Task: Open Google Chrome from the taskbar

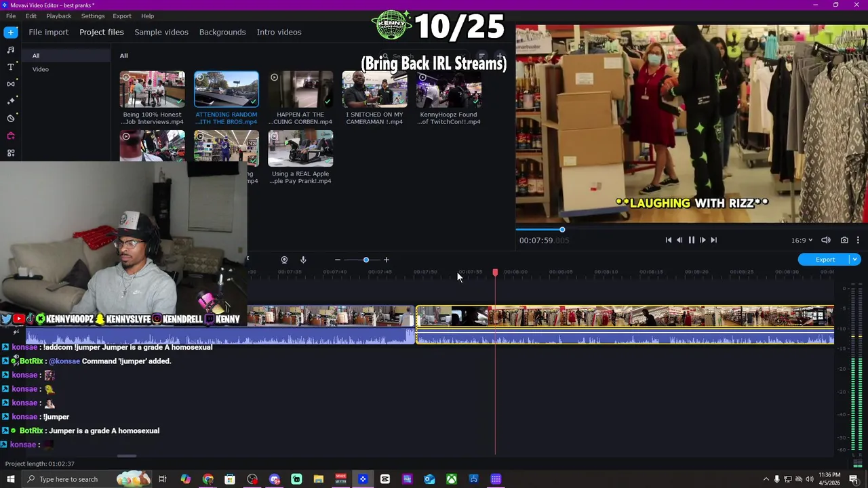Action: (208, 479)
